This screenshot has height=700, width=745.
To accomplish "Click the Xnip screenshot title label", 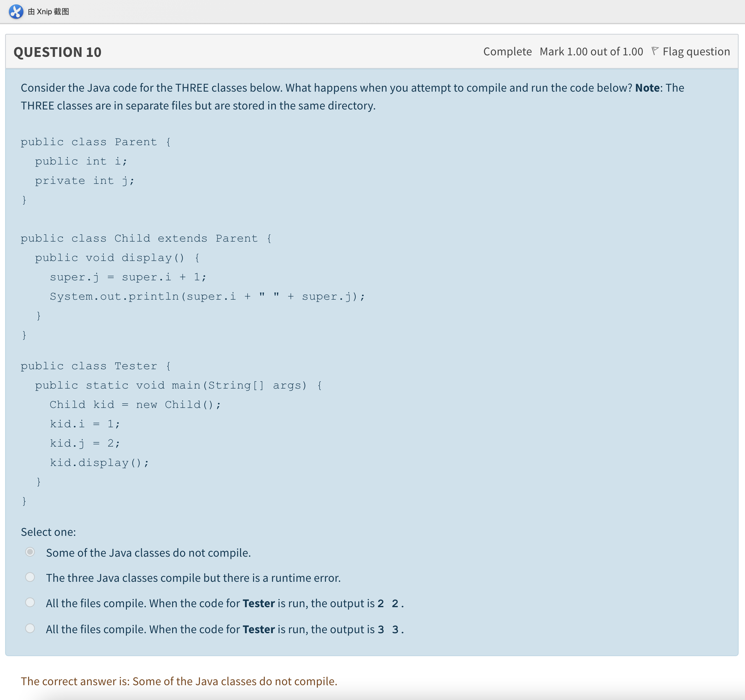I will [x=48, y=11].
